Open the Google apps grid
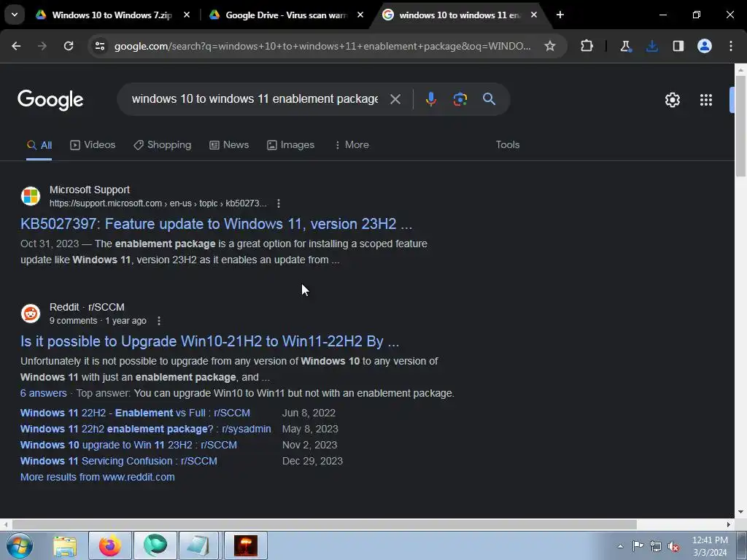Screen dimensions: 747x560 click(x=706, y=99)
